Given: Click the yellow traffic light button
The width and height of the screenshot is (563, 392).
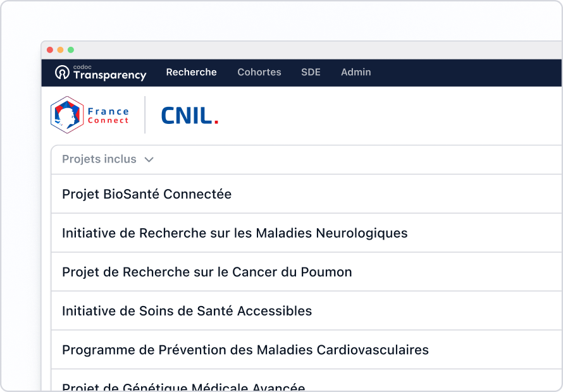Looking at the screenshot, I should click(59, 48).
